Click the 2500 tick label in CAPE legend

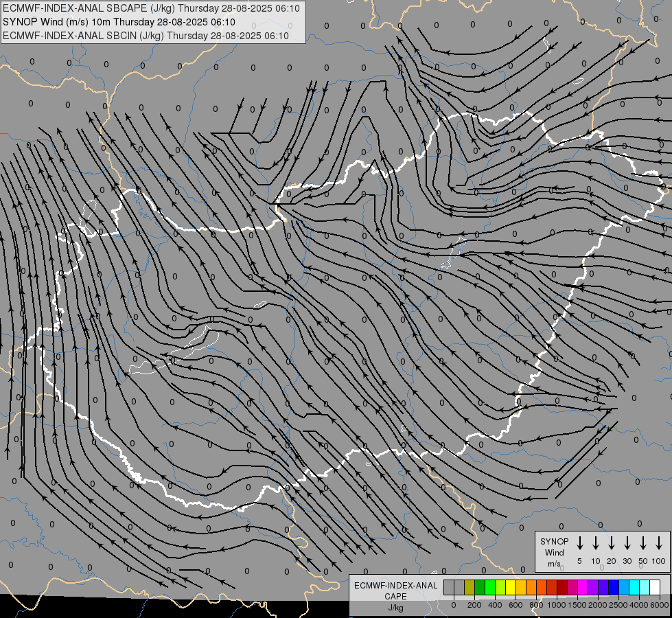[618, 605]
